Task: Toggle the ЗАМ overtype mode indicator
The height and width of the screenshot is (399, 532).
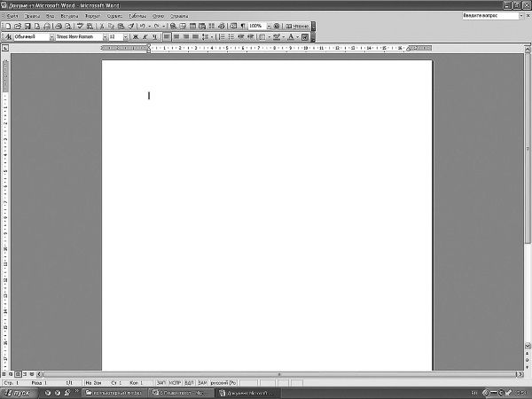Action: pyautogui.click(x=202, y=382)
